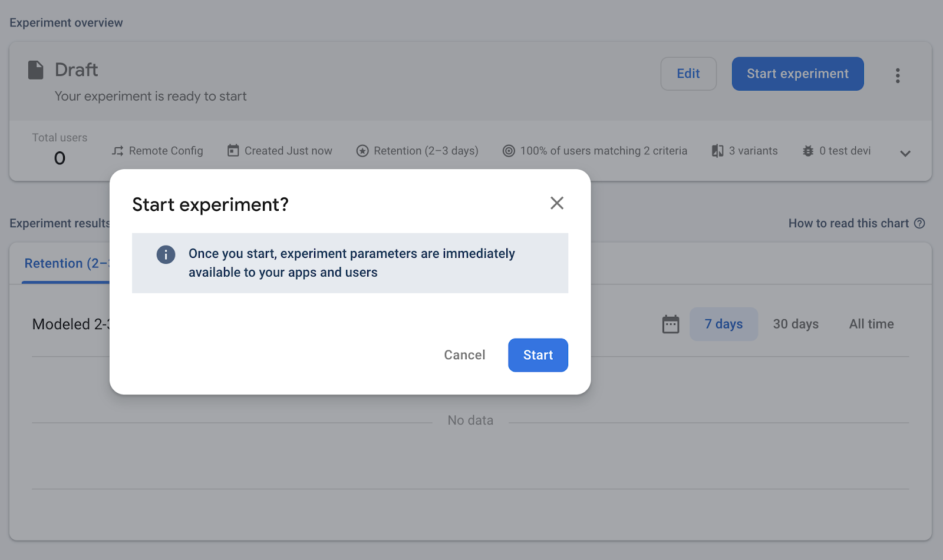Click the Draft document icon
The width and height of the screenshot is (943, 560).
tap(35, 69)
